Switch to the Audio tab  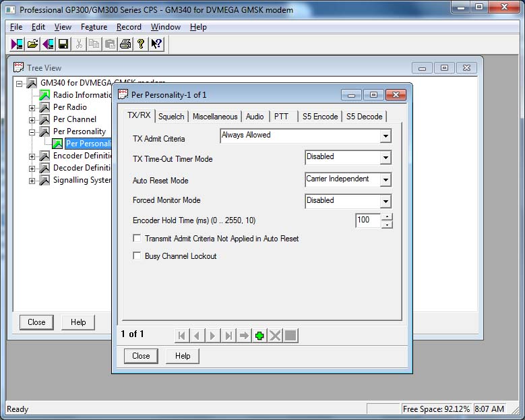[255, 117]
